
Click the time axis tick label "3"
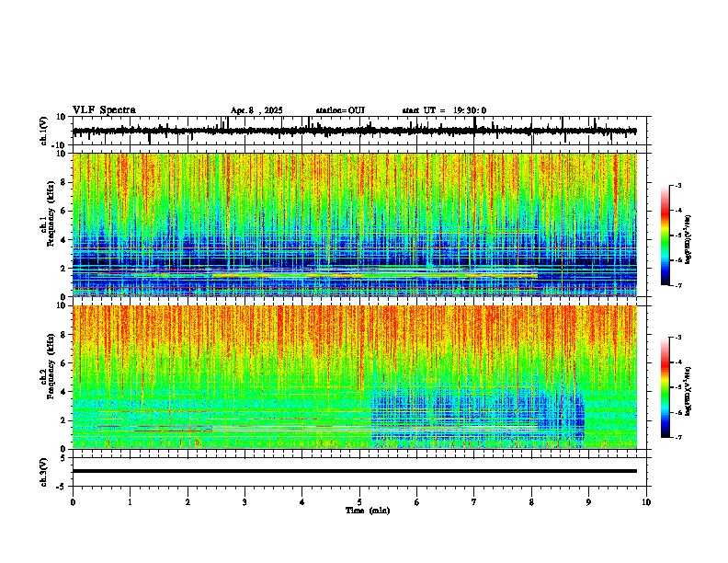(245, 502)
